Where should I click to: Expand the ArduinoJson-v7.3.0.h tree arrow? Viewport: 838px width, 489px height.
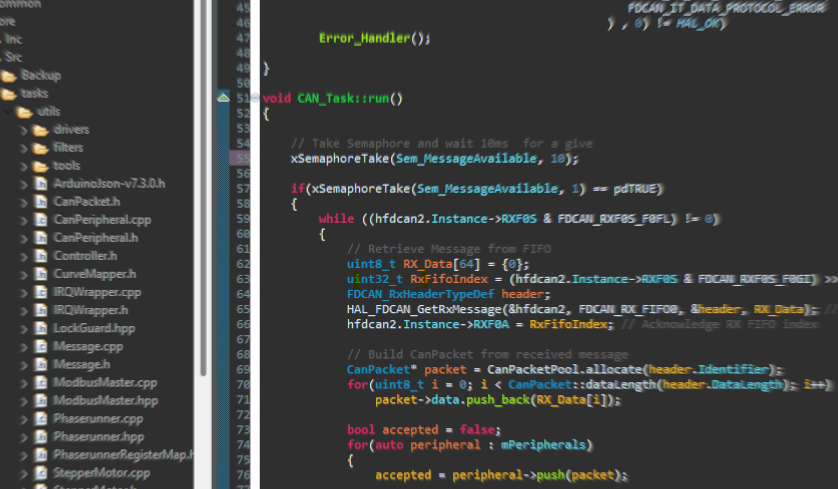pos(25,184)
